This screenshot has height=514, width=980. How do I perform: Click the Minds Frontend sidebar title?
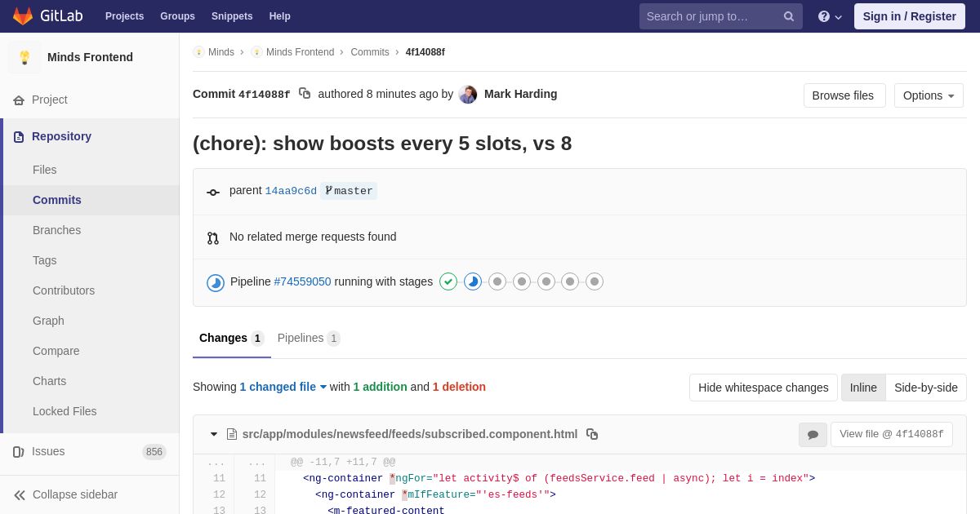90,57
